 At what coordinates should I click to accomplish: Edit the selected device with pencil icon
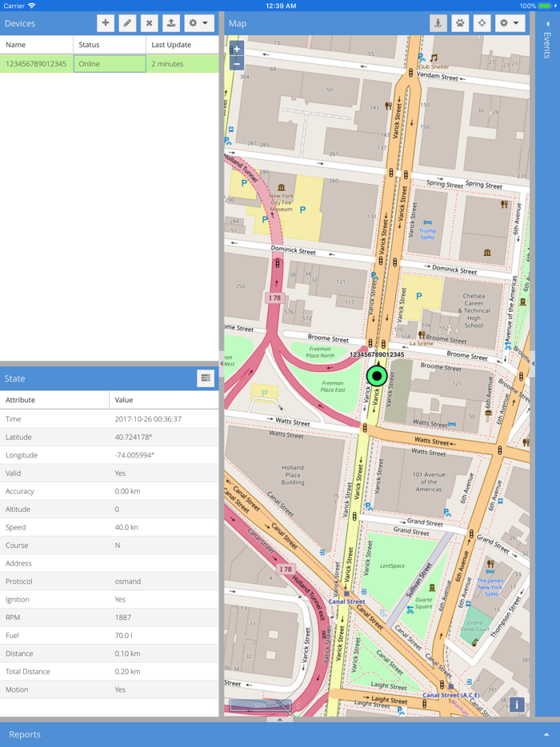coord(127,23)
